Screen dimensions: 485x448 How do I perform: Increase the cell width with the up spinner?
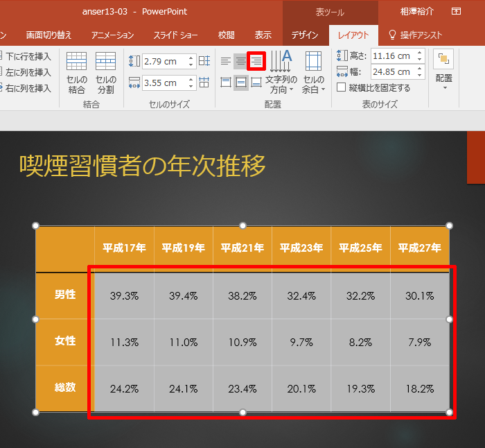pos(191,79)
